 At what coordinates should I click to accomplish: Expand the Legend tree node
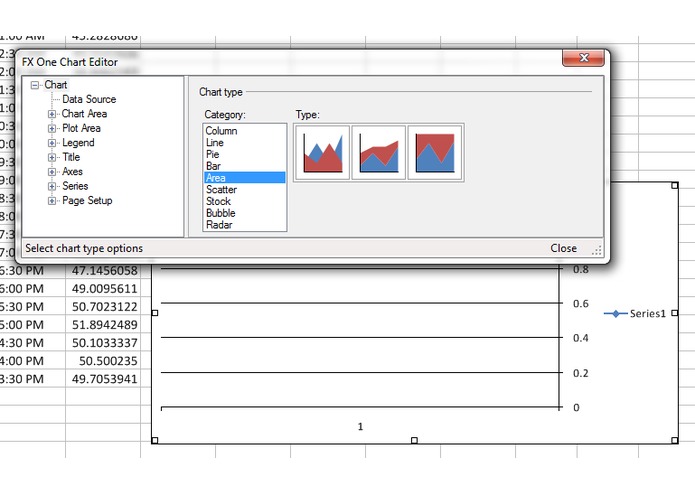click(x=52, y=143)
